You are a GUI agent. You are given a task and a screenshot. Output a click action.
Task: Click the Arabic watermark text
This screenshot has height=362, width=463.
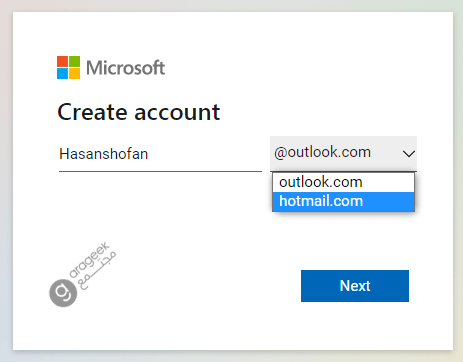(97, 271)
